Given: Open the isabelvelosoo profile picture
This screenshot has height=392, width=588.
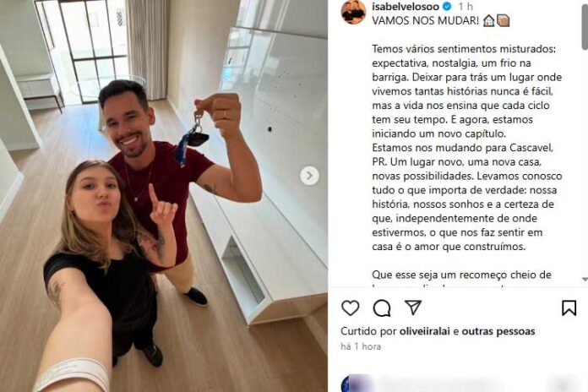Looking at the screenshot, I should click(353, 12).
